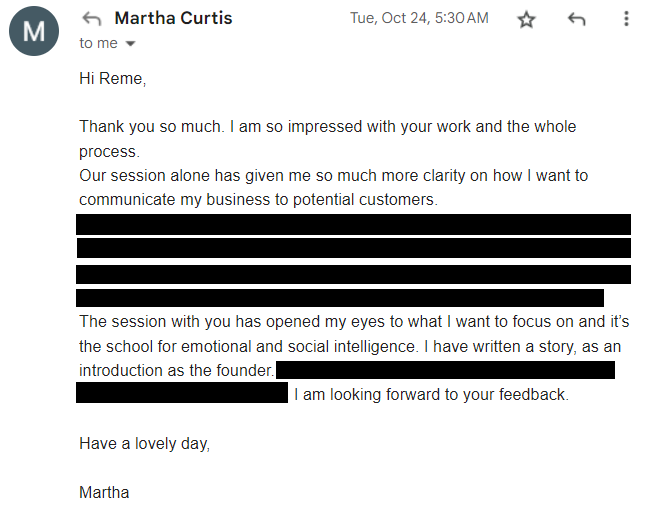The height and width of the screenshot is (512, 657).
Task: Click the line starting "Thank you so much"
Action: 327,127
